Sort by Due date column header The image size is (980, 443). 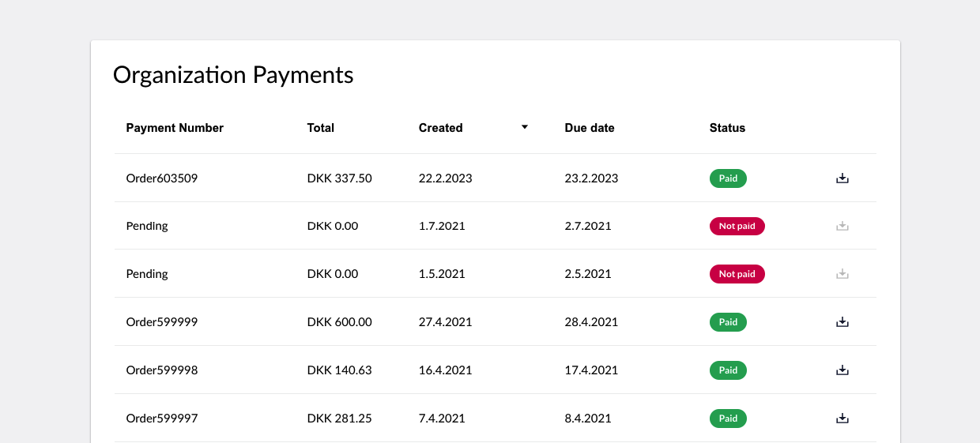pyautogui.click(x=590, y=128)
